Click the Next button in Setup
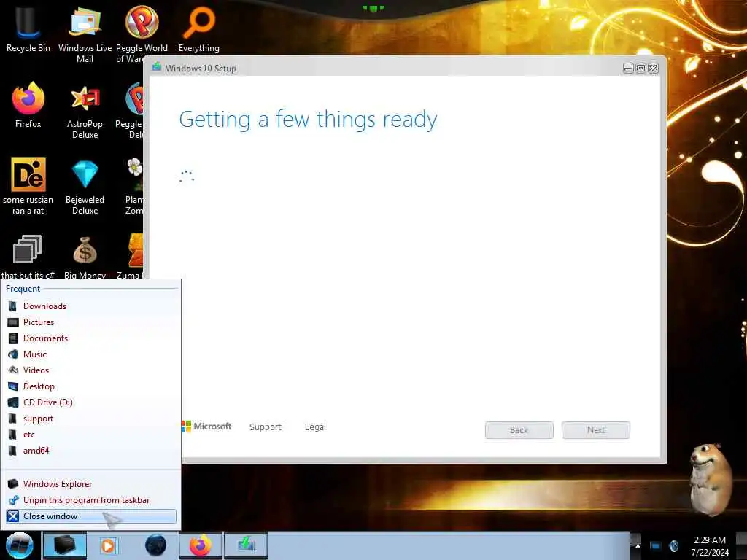The image size is (747, 560). 595,430
